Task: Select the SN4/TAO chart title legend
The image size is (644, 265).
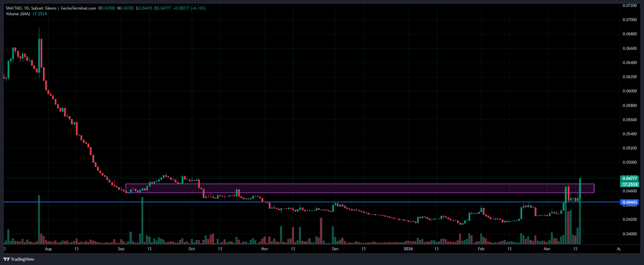Action: (x=51, y=8)
